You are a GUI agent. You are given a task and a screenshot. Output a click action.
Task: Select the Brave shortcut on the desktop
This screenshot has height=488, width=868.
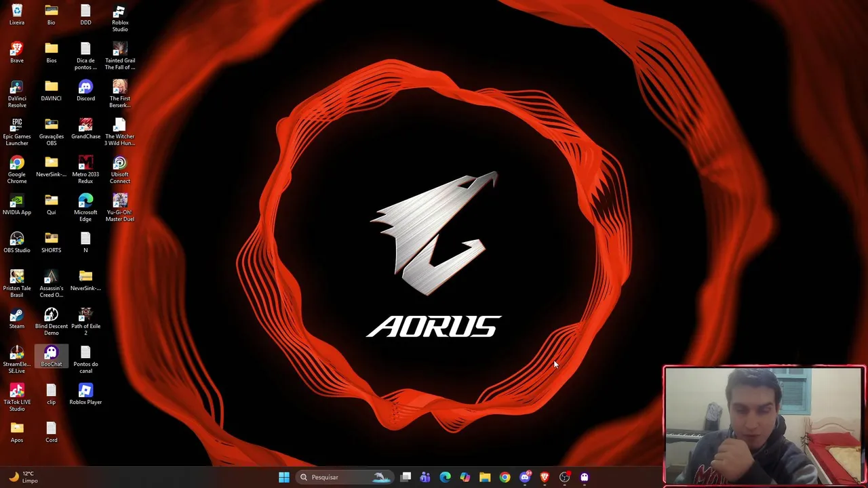(17, 53)
